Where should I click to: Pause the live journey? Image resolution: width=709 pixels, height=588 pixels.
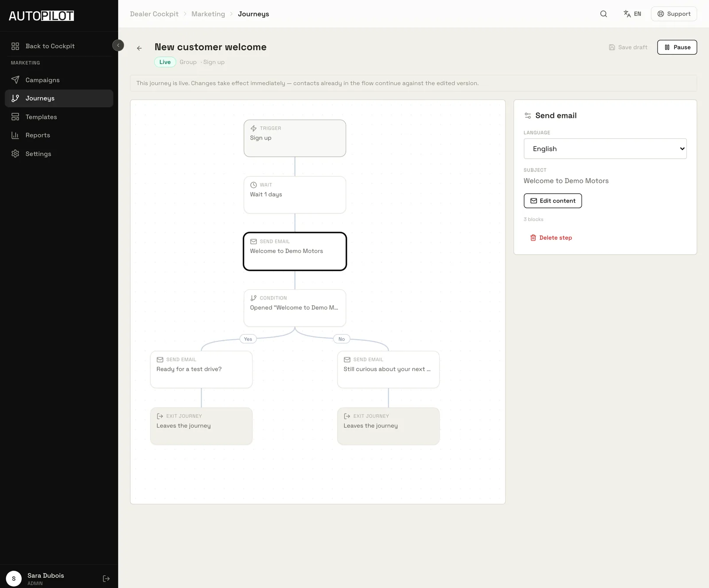click(677, 47)
